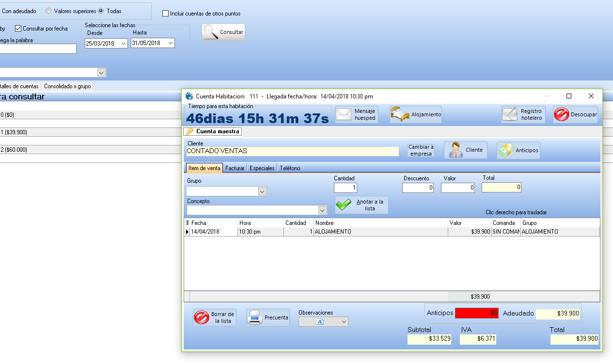Open the Hasta date picker dropdown

click(x=170, y=43)
